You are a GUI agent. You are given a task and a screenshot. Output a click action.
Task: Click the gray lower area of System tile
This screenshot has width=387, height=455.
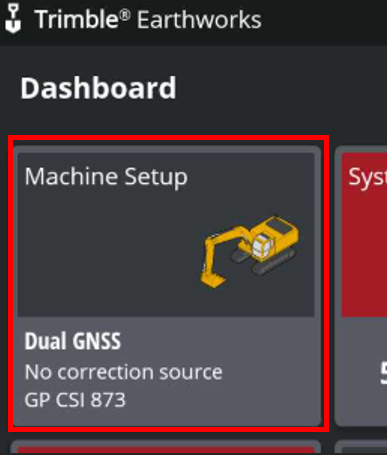coord(361,371)
